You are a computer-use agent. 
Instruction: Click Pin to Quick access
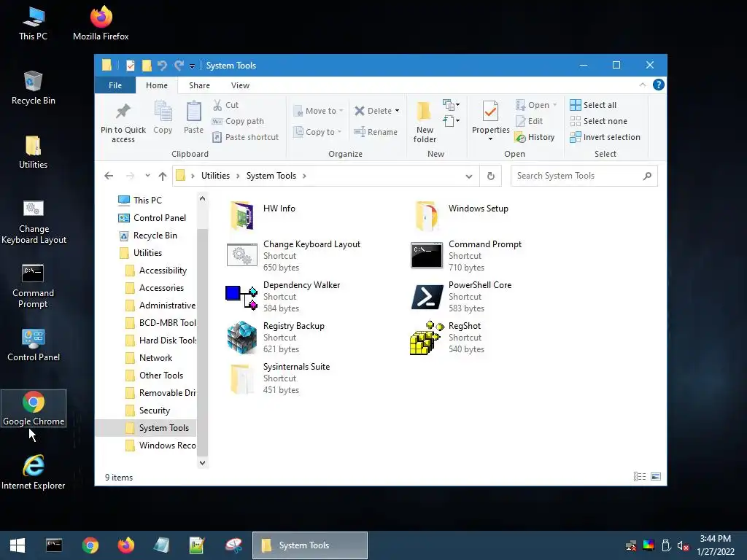click(123, 122)
